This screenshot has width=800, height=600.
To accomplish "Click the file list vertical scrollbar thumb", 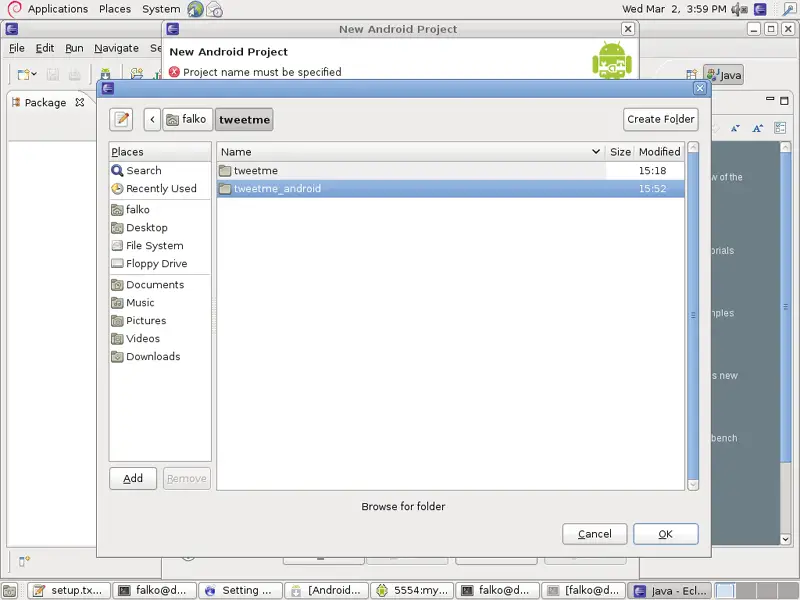I will [x=693, y=315].
